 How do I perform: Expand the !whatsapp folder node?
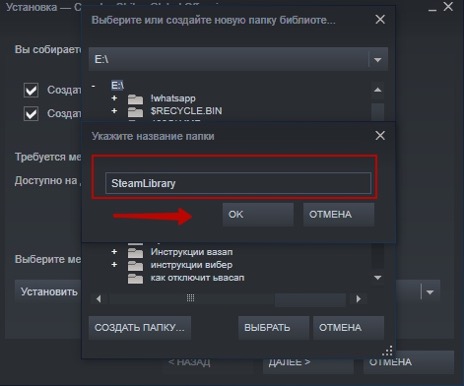point(114,98)
